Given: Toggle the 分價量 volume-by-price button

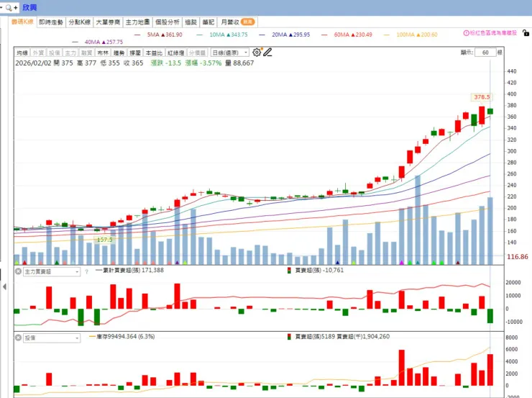Looking at the screenshot, I should point(197,53).
